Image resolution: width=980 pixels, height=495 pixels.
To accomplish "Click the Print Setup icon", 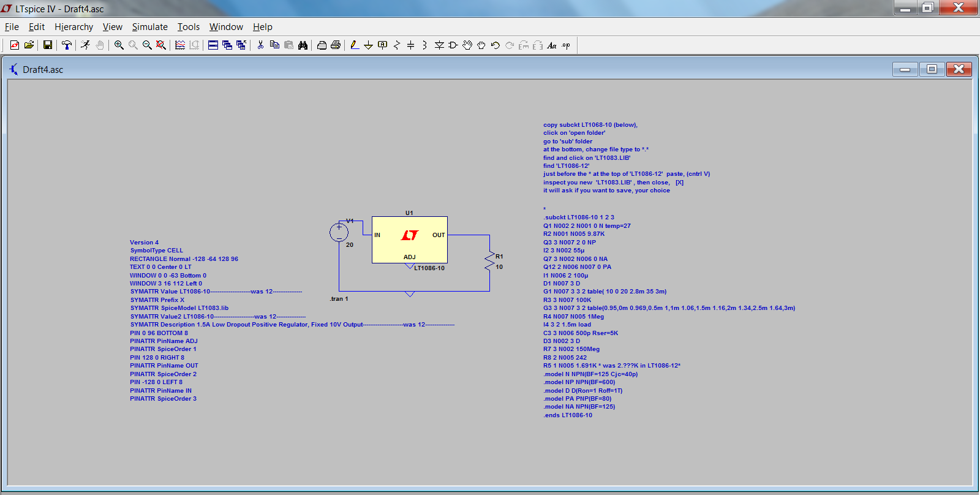I will [322, 45].
